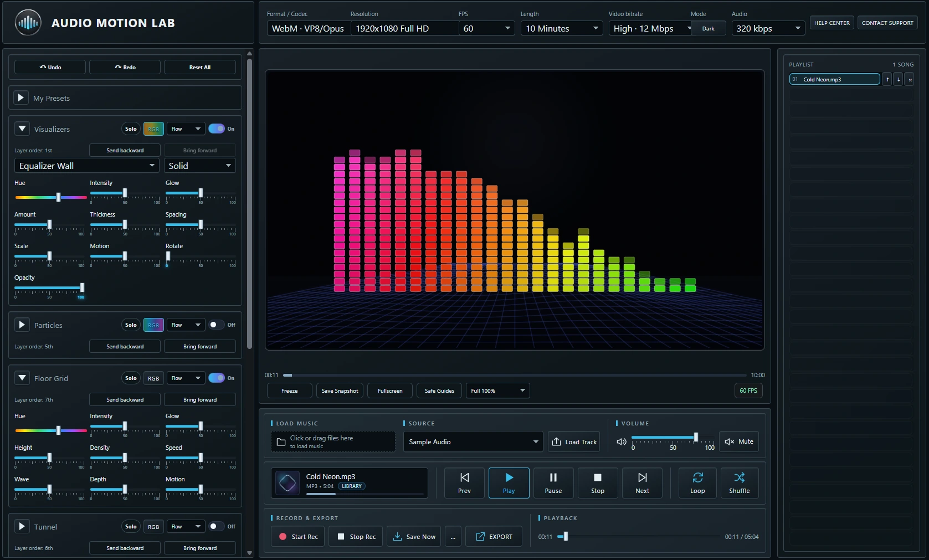Open the FPS 60 dropdown
Viewport: 929px width, 560px height.
[x=486, y=28]
